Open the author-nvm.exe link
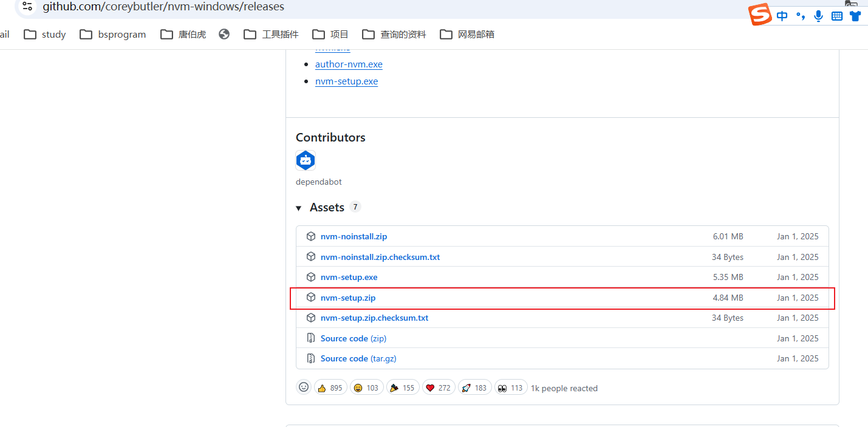This screenshot has height=427, width=868. (x=349, y=64)
